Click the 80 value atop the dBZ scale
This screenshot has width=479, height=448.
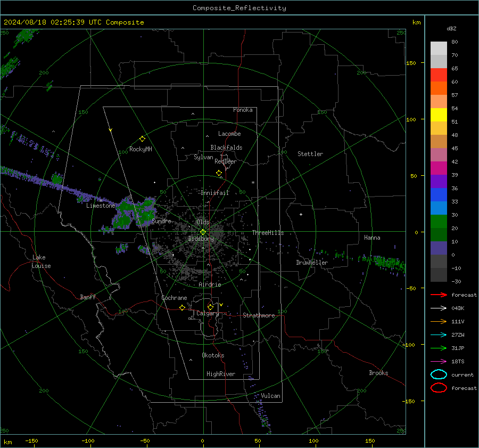(455, 42)
